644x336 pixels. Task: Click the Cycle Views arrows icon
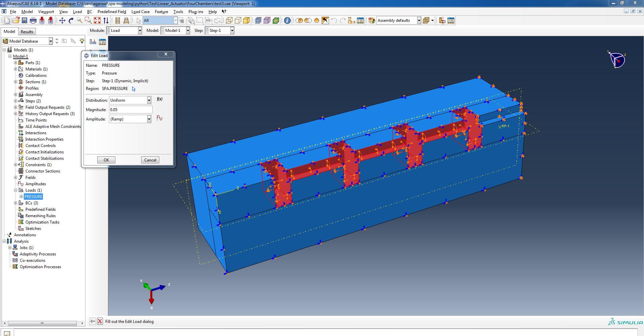click(x=106, y=20)
